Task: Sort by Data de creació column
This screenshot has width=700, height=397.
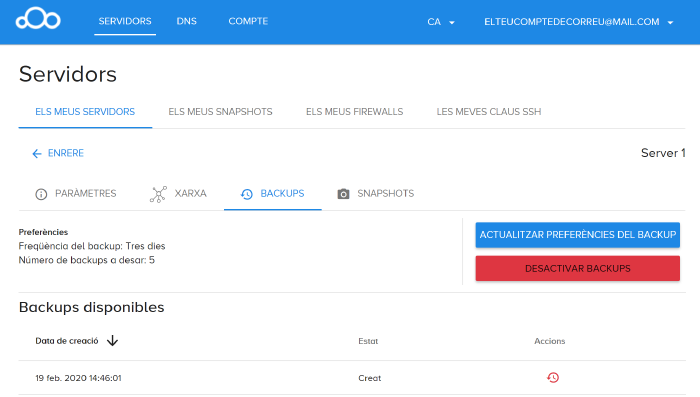Action: tap(67, 341)
